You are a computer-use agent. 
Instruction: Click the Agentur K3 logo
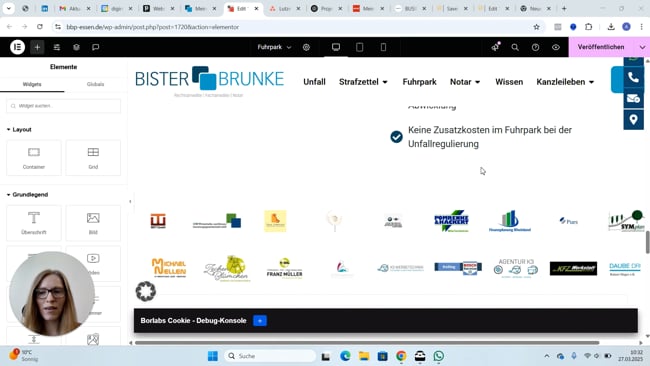pyautogui.click(x=516, y=268)
